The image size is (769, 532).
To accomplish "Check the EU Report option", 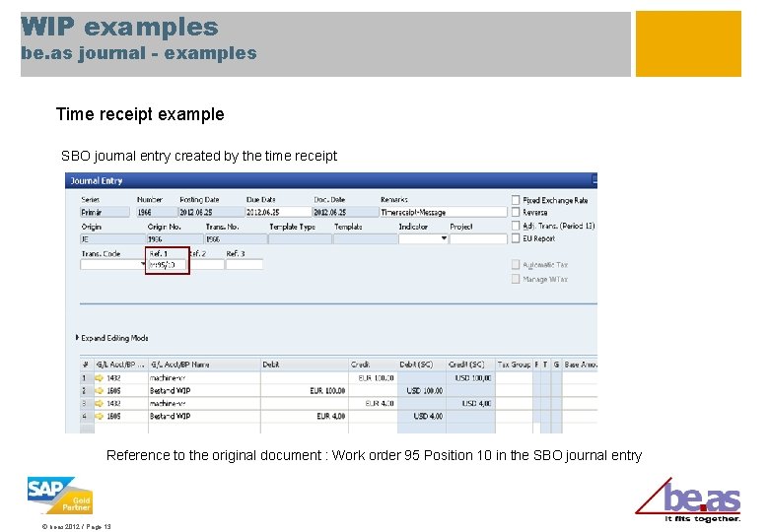I will point(516,238).
